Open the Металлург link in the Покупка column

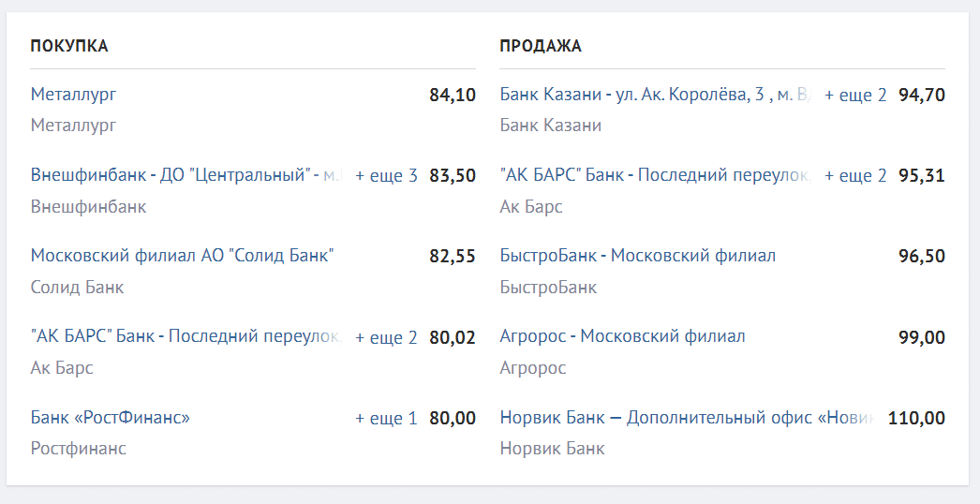pyautogui.click(x=73, y=95)
